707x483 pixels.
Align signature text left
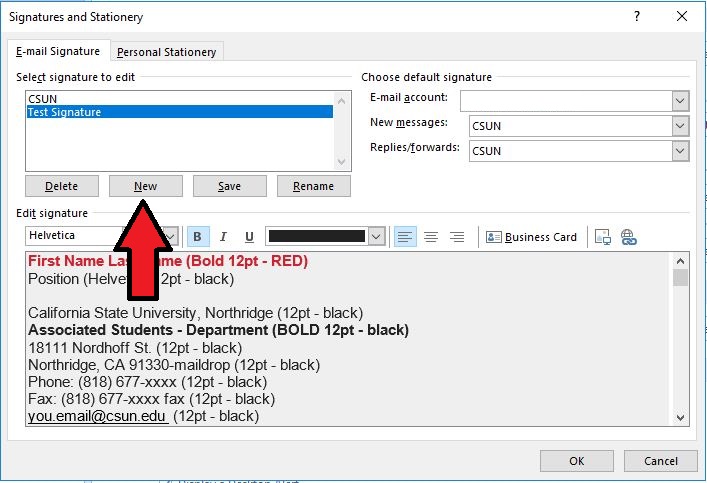[405, 237]
